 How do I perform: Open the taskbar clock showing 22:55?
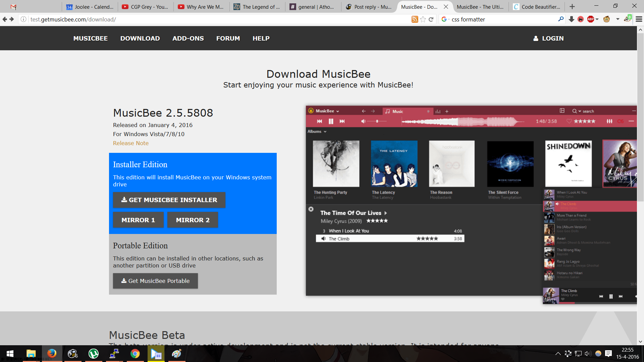click(x=628, y=354)
